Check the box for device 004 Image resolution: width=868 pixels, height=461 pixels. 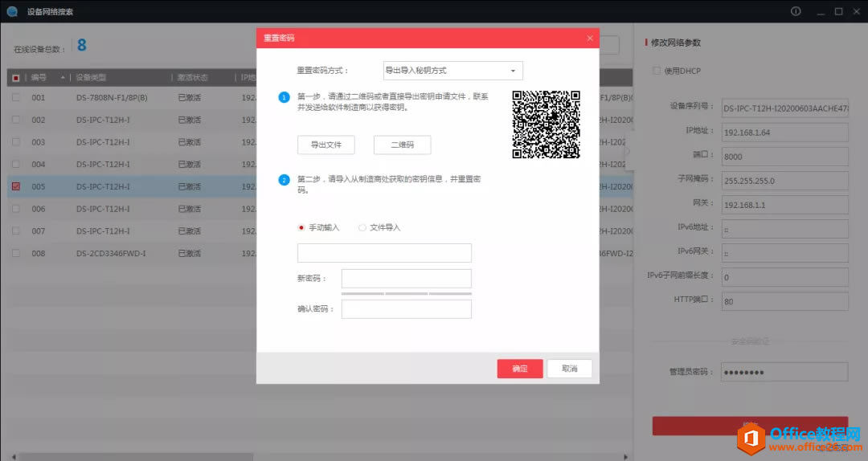point(16,165)
